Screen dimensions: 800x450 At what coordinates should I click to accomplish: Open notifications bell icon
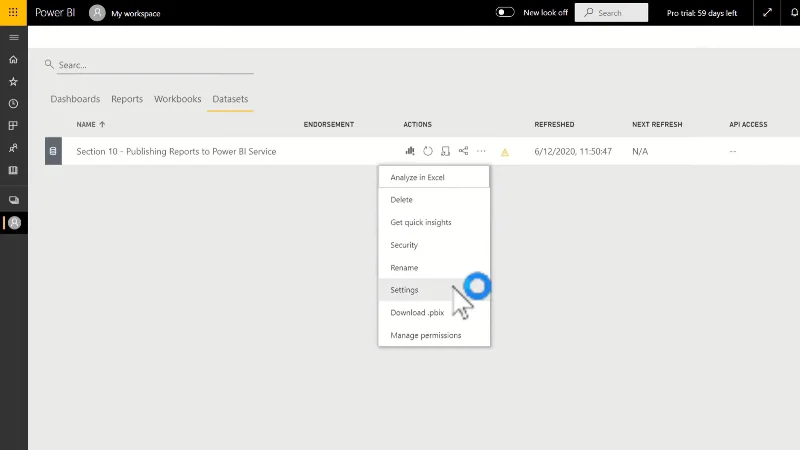point(794,13)
